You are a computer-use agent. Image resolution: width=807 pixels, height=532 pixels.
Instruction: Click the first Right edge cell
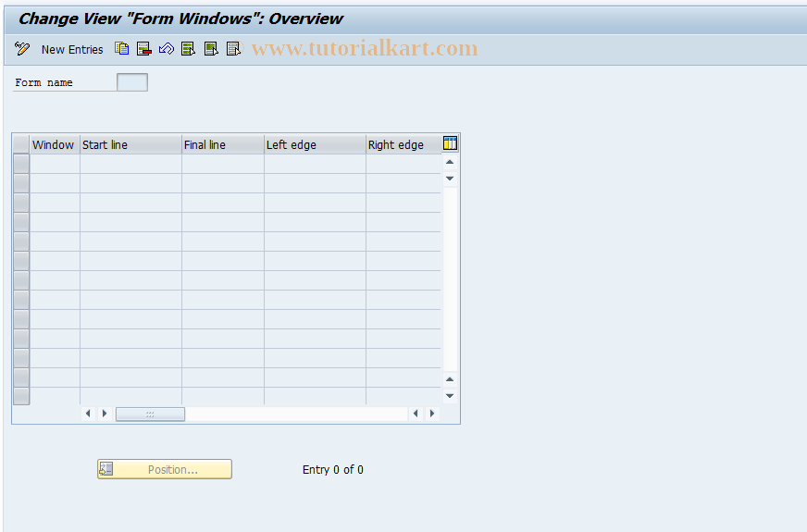(403, 164)
